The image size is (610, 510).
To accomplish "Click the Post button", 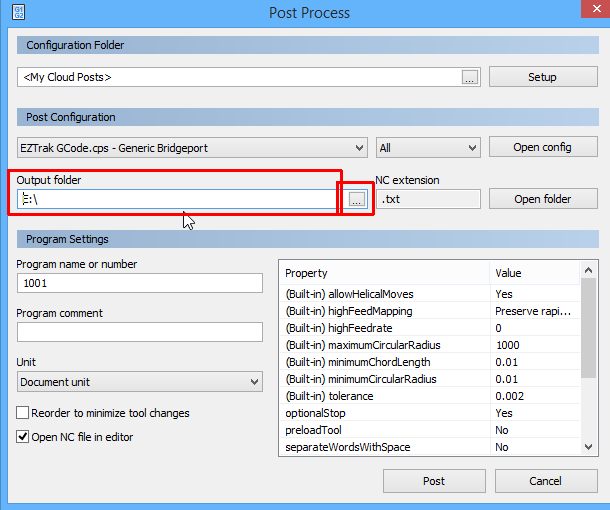I will click(434, 481).
